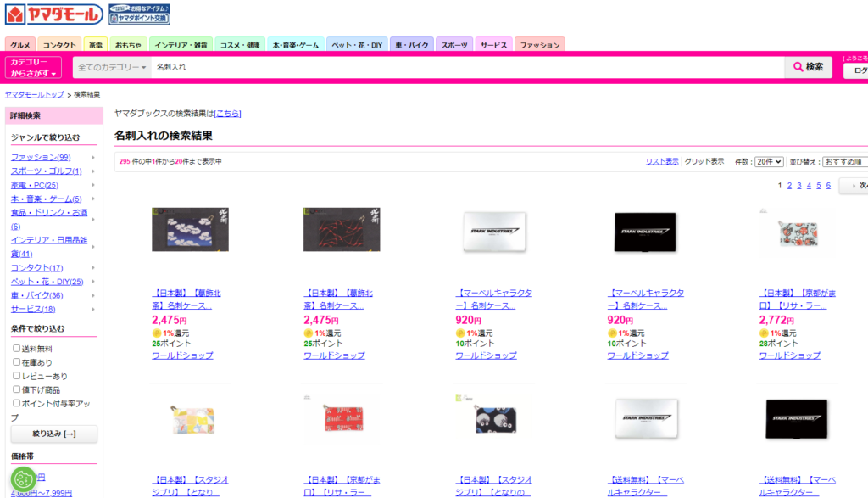Open ファッション(99) genre link
Screen dimensions: 868x498
tap(41, 157)
